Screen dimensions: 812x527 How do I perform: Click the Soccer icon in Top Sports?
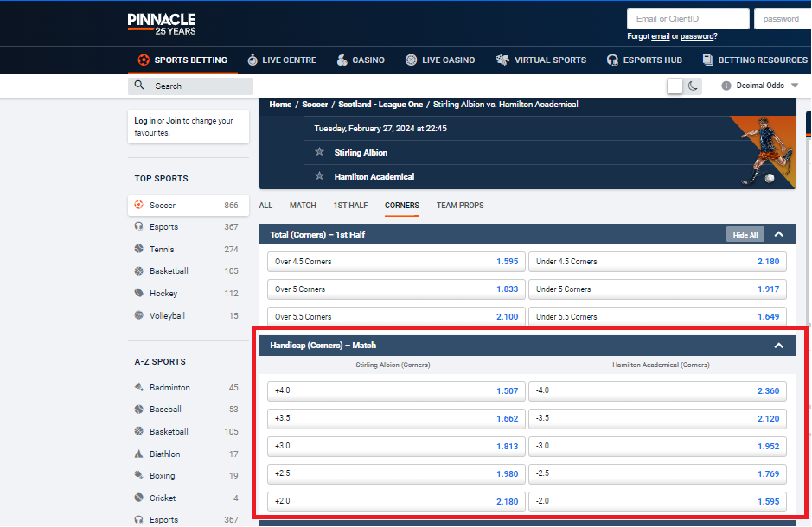(x=138, y=205)
